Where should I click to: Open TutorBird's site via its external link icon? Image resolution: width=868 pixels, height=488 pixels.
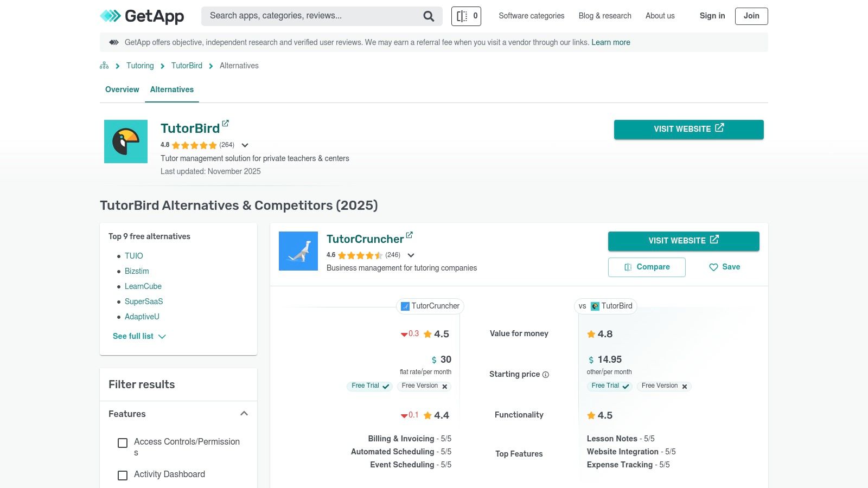point(226,123)
